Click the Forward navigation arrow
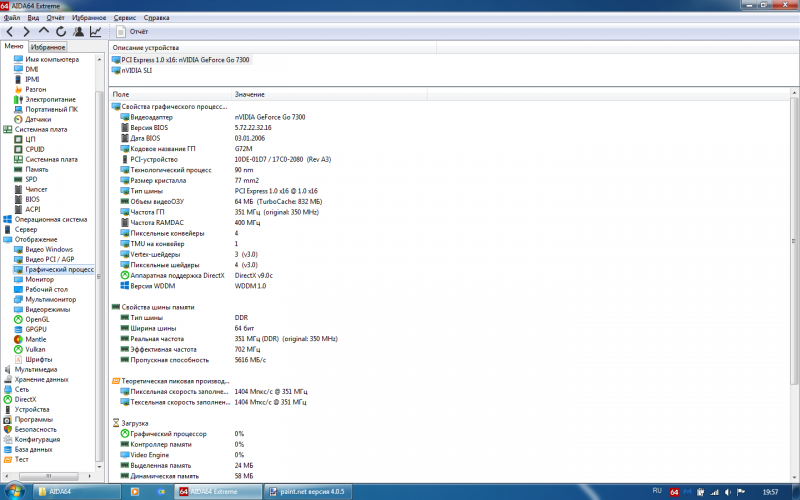The image size is (800, 500). pos(27,32)
